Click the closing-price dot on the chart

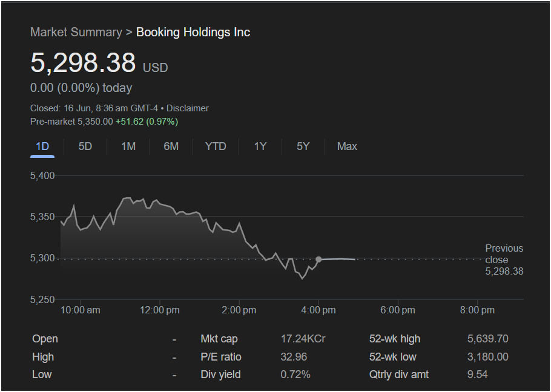tap(318, 260)
